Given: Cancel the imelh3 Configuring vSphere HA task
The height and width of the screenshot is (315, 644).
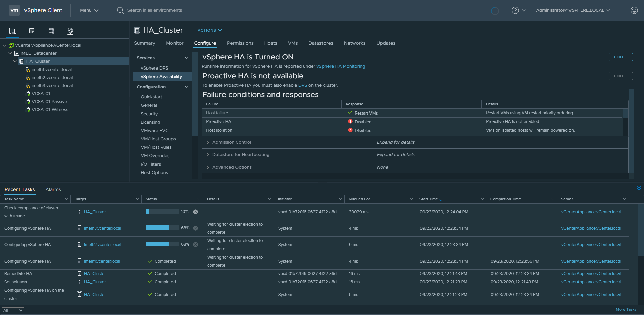Looking at the screenshot, I should [196, 228].
